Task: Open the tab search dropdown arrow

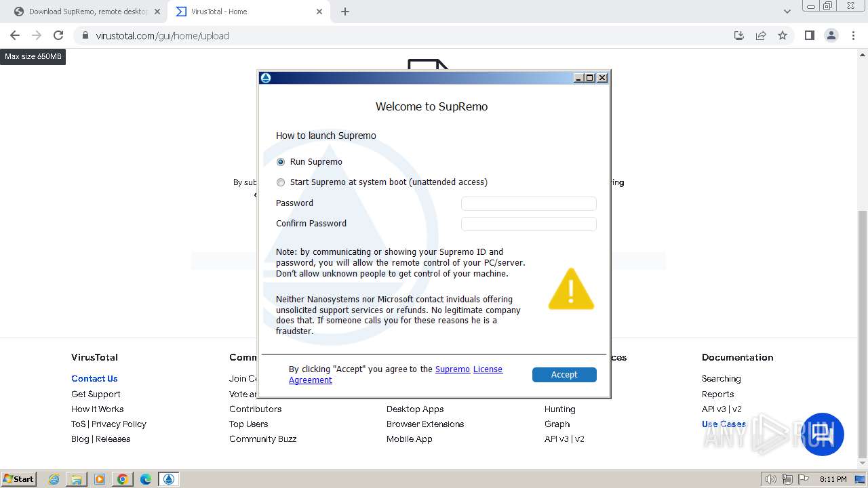Action: pyautogui.click(x=787, y=12)
